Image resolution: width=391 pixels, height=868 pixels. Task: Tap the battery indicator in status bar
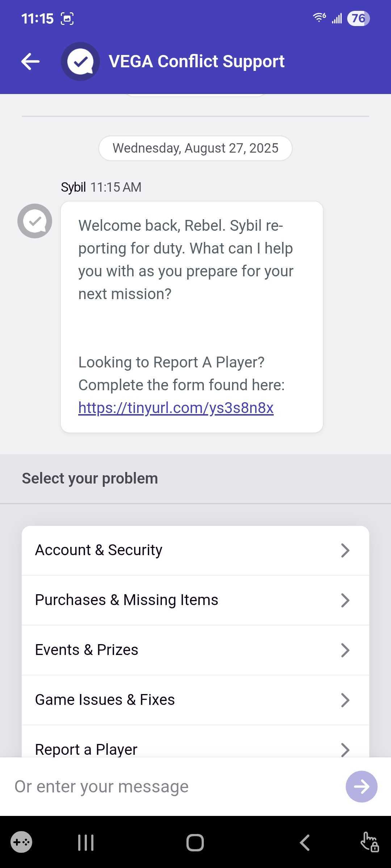[x=358, y=18]
